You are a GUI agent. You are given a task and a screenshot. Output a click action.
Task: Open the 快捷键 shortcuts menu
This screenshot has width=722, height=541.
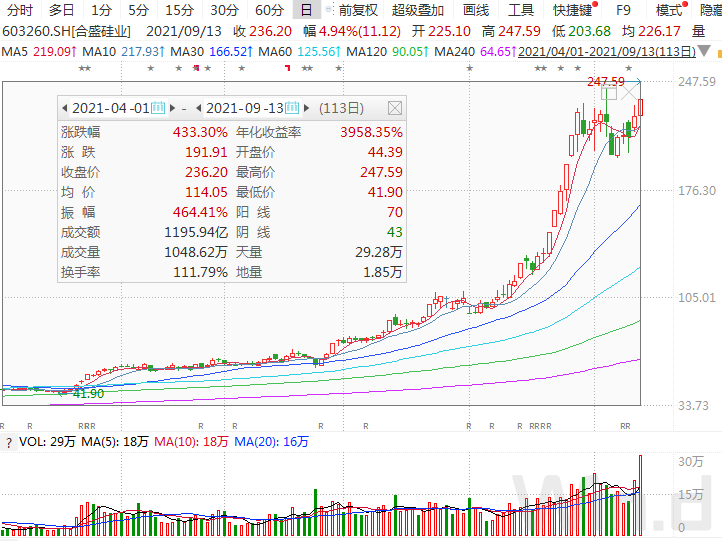[573, 10]
